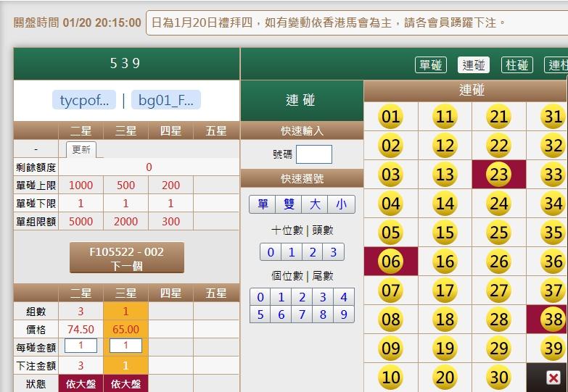
Task: Pick yellow ball 03
Action: [390, 175]
